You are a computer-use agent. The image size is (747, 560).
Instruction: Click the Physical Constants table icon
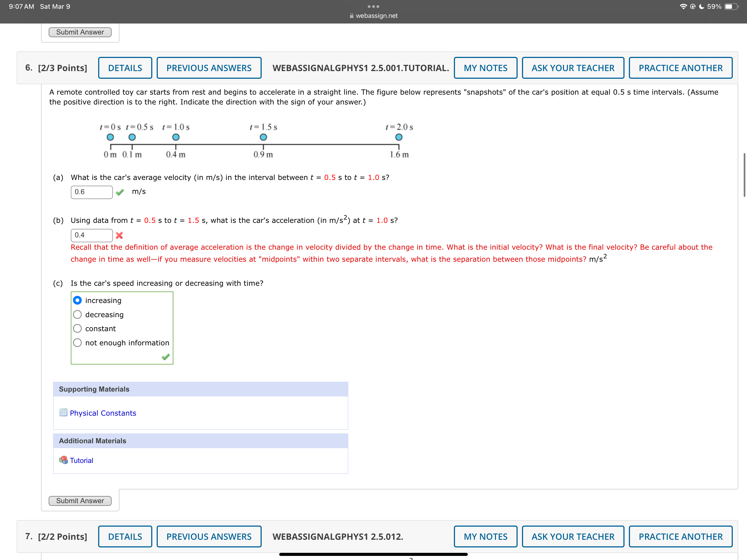[x=63, y=412]
